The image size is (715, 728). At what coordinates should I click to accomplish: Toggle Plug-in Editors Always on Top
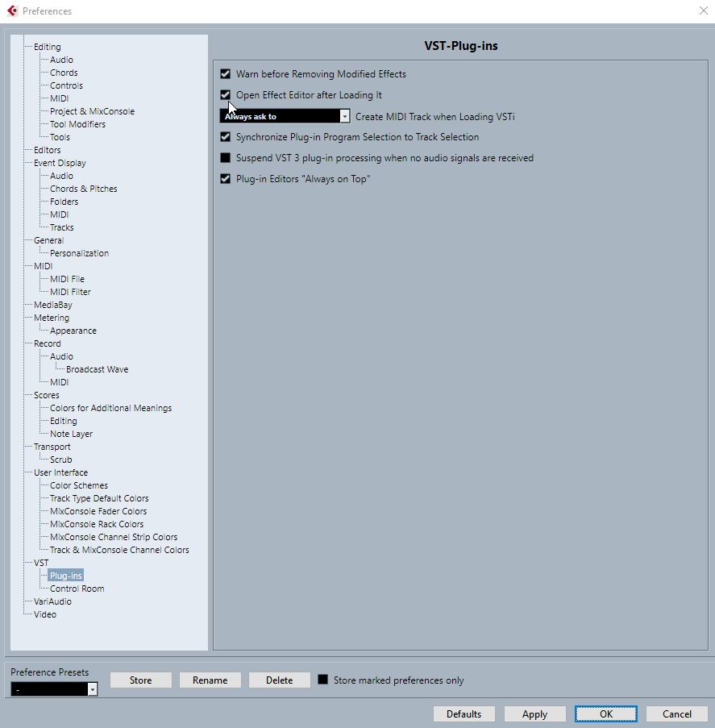pos(225,179)
